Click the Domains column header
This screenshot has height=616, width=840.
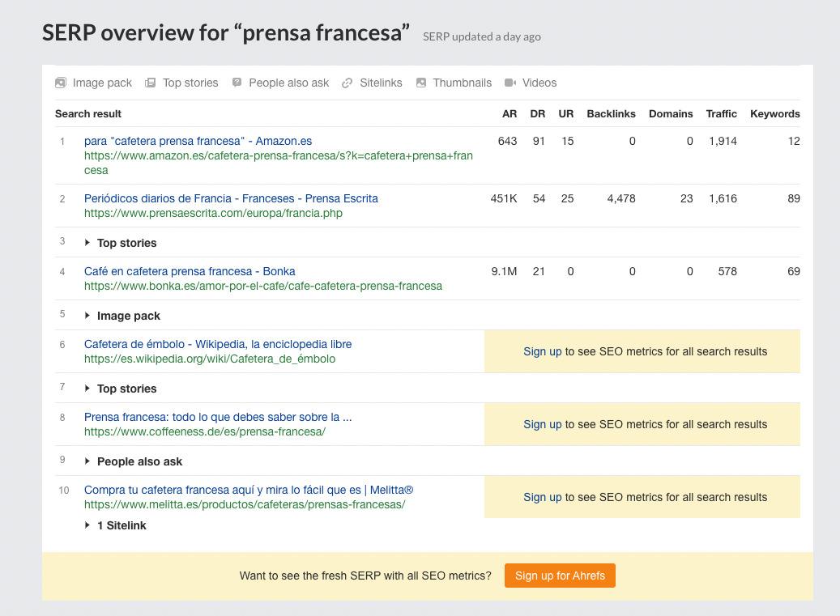tap(671, 113)
